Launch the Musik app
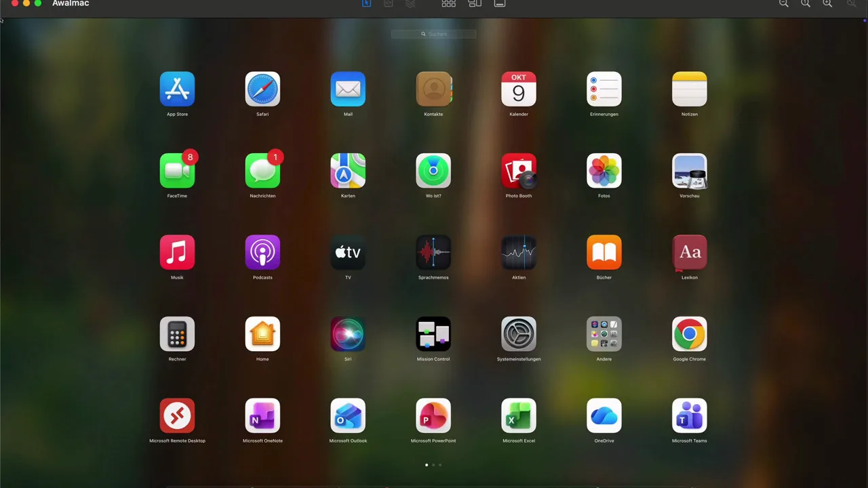Viewport: 868px width, 488px height. pyautogui.click(x=177, y=252)
